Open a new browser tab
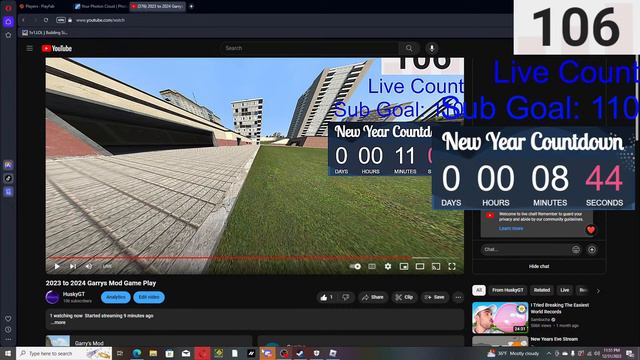 click(191, 7)
